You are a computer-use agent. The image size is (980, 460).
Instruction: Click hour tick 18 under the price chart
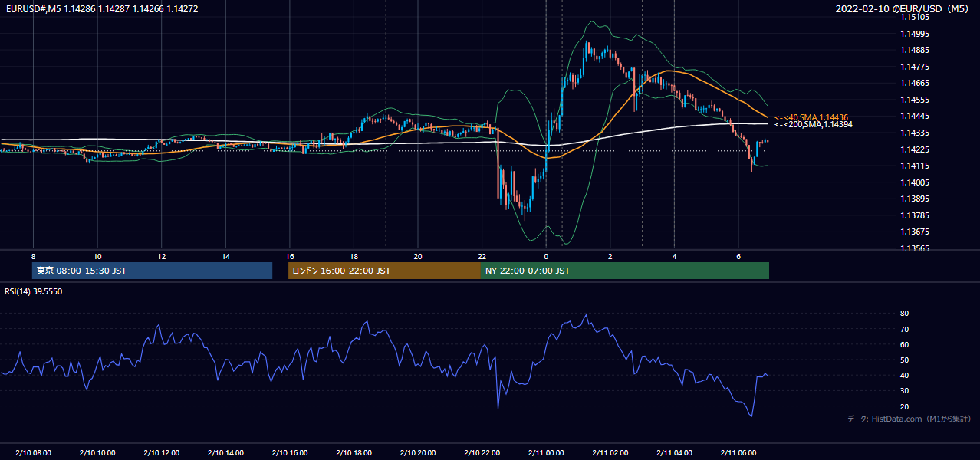pos(354,256)
